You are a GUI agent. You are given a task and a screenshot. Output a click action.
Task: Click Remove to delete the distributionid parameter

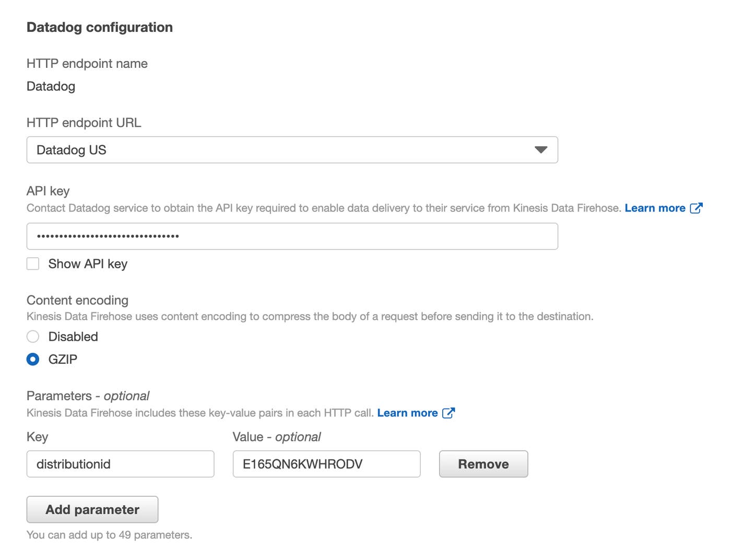tap(483, 464)
